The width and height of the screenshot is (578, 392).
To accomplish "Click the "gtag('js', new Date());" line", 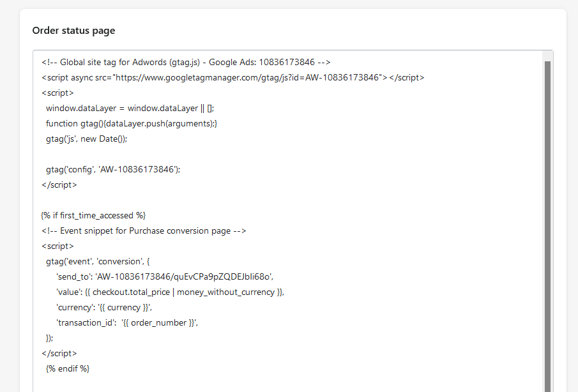I will pos(87,139).
